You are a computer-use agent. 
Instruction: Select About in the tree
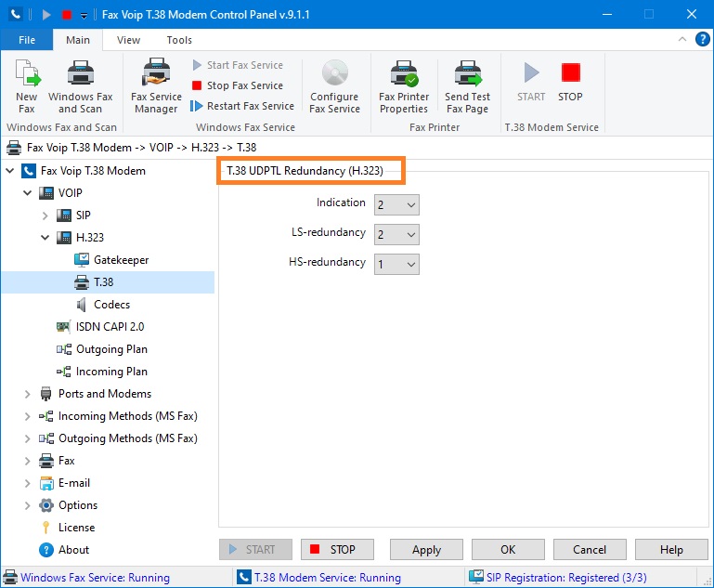[x=73, y=550]
